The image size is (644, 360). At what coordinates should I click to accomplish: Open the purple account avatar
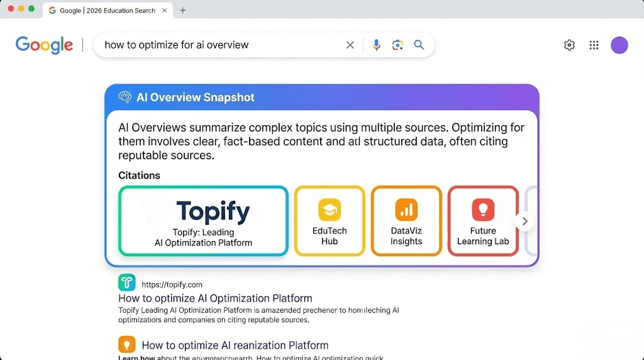point(619,45)
